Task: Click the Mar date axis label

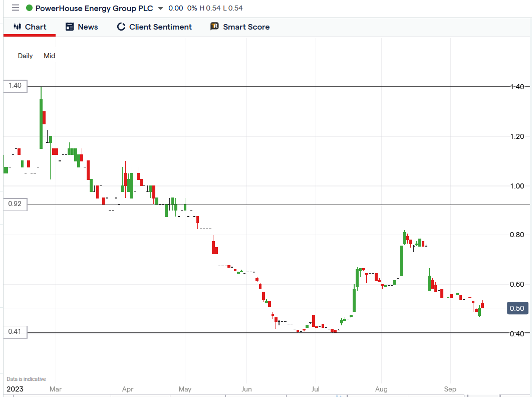Action: pos(56,389)
